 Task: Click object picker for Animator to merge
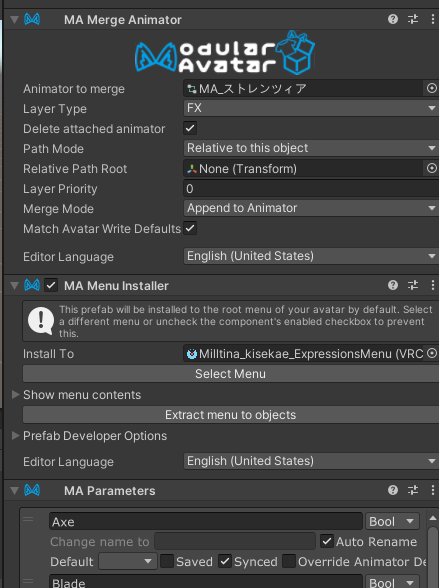(x=432, y=88)
